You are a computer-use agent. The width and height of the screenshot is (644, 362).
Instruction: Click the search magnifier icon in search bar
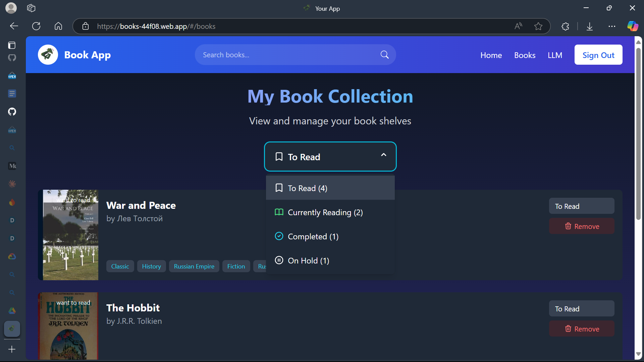384,55
